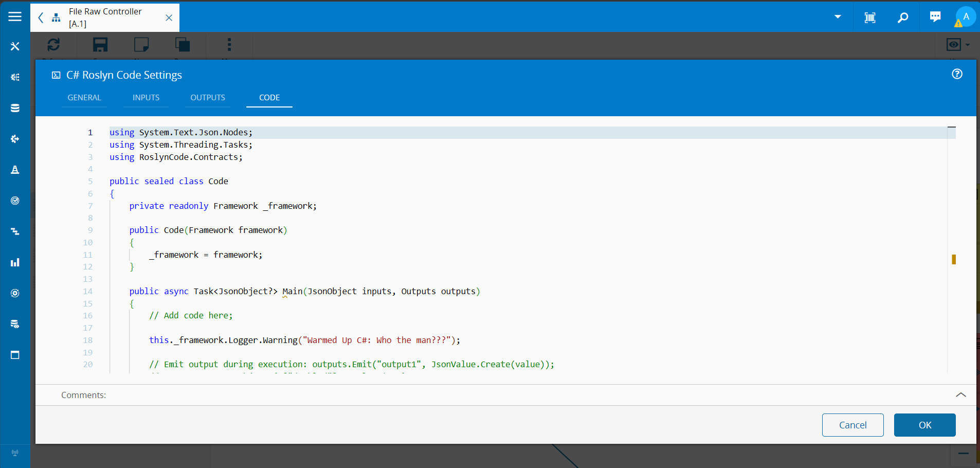
Task: Collapse the Comments section chevron
Action: (960, 395)
